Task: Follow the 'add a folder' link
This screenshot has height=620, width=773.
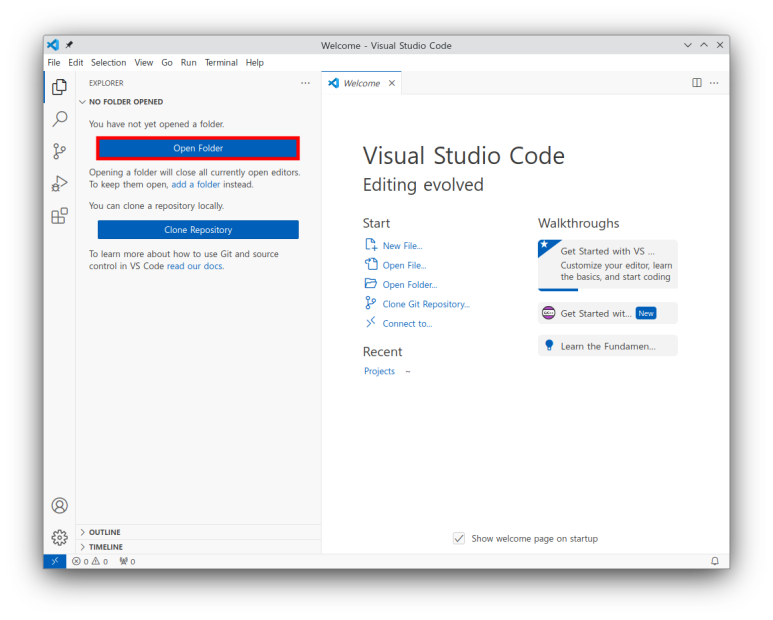Action: coord(196,184)
